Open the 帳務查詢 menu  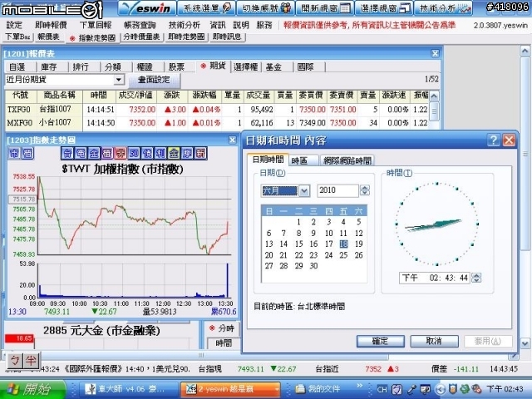tap(140, 25)
